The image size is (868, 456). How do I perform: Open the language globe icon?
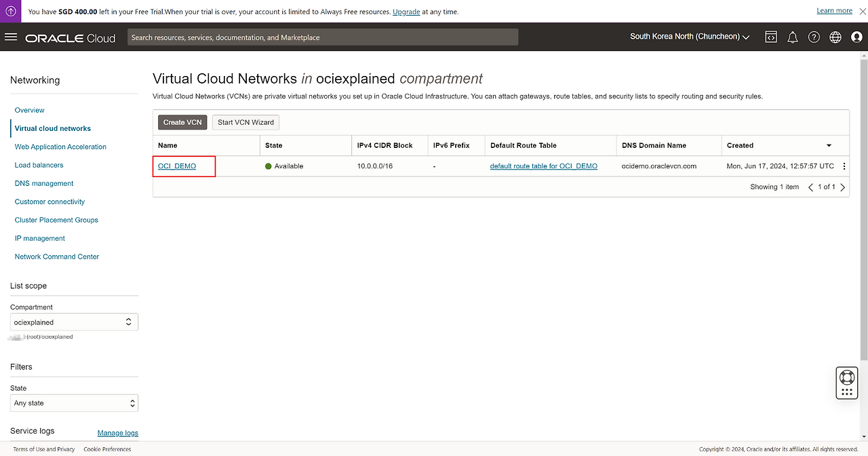coord(835,37)
